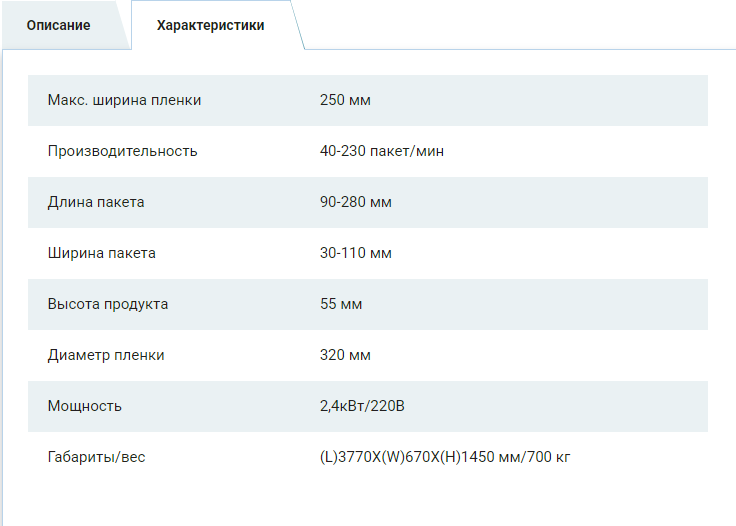Select the 320 мм film diameter value
The image size is (736, 526).
point(346,355)
